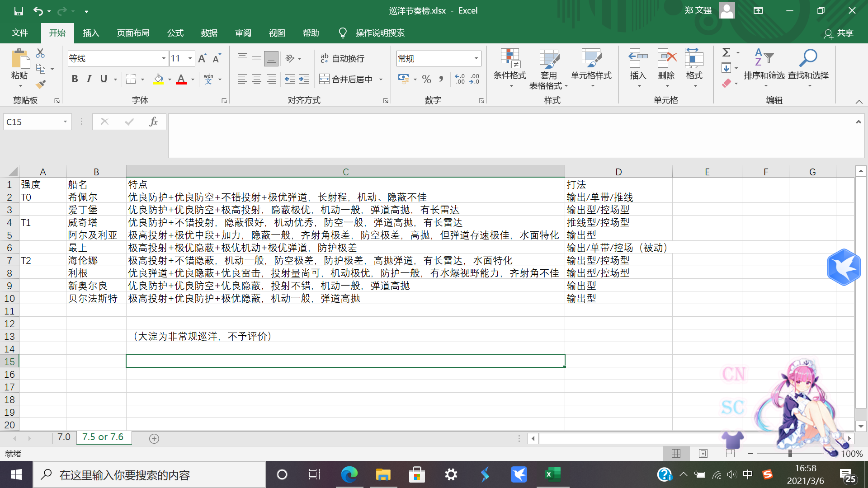Toggle middle vertical alignment
Image resolution: width=868 pixels, height=488 pixels.
tap(257, 58)
